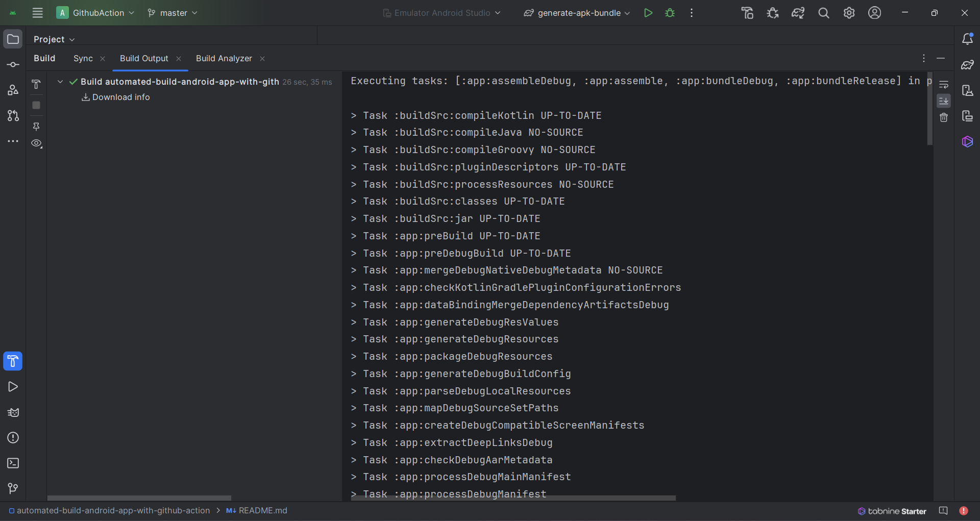Open the reader mode status bar icon
Image resolution: width=980 pixels, height=521 pixels.
pyautogui.click(x=943, y=511)
